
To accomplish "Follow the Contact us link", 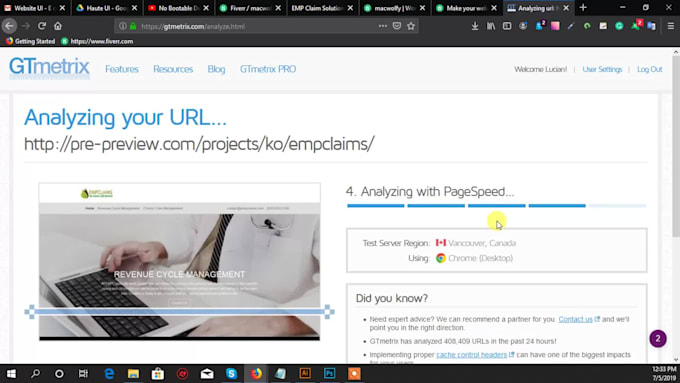I will point(575,319).
